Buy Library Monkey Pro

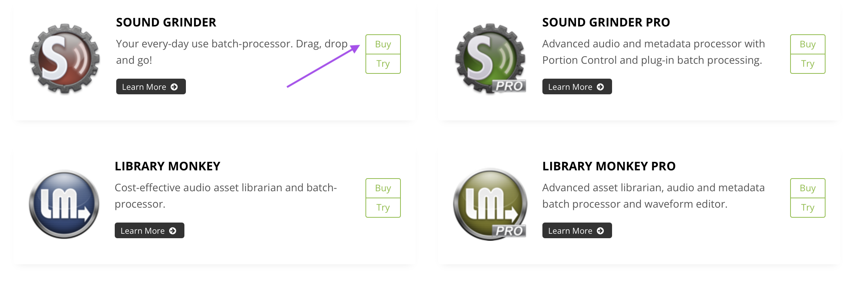pyautogui.click(x=807, y=188)
